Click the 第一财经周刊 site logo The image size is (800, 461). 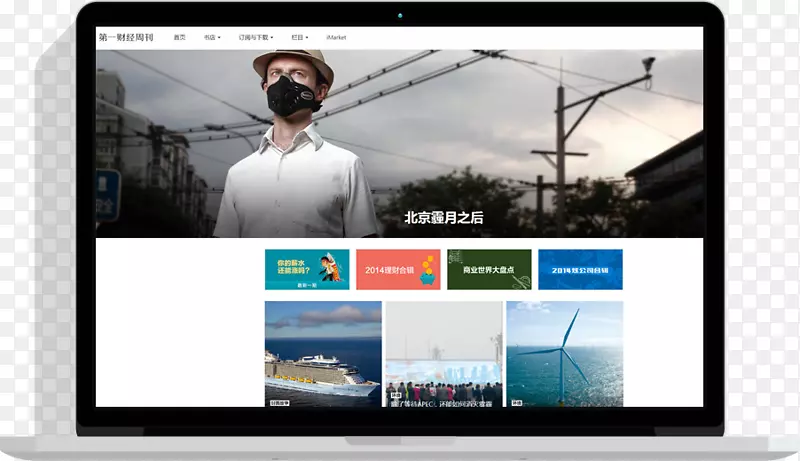click(126, 37)
